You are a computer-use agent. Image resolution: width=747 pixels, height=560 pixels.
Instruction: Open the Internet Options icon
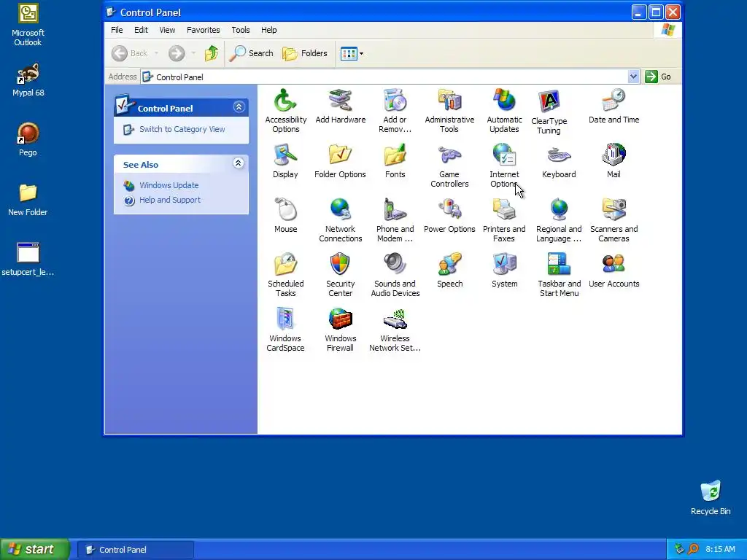[504, 166]
